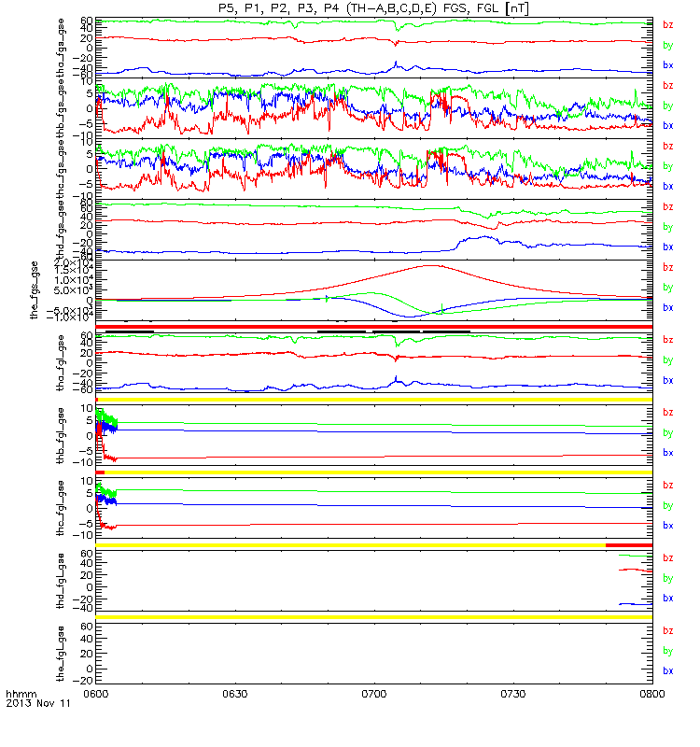Image resolution: width=700 pixels, height=747 pixels.
Task: Select the 0730 time axis label
Action: (512, 694)
